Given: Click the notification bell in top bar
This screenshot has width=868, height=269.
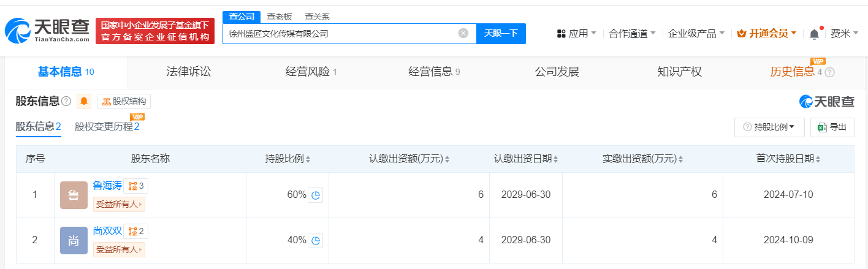Looking at the screenshot, I should pos(814,34).
